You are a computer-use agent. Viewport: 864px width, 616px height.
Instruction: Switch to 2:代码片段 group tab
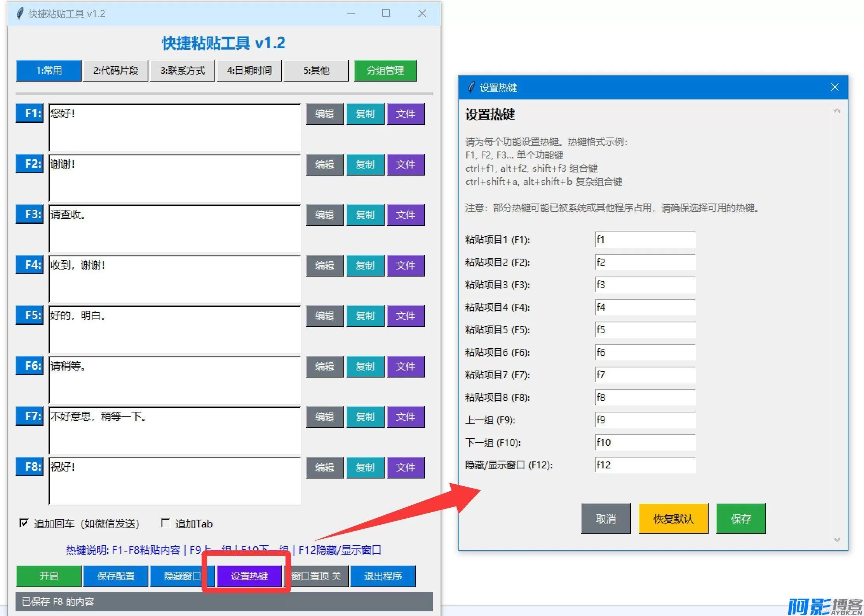pyautogui.click(x=115, y=70)
